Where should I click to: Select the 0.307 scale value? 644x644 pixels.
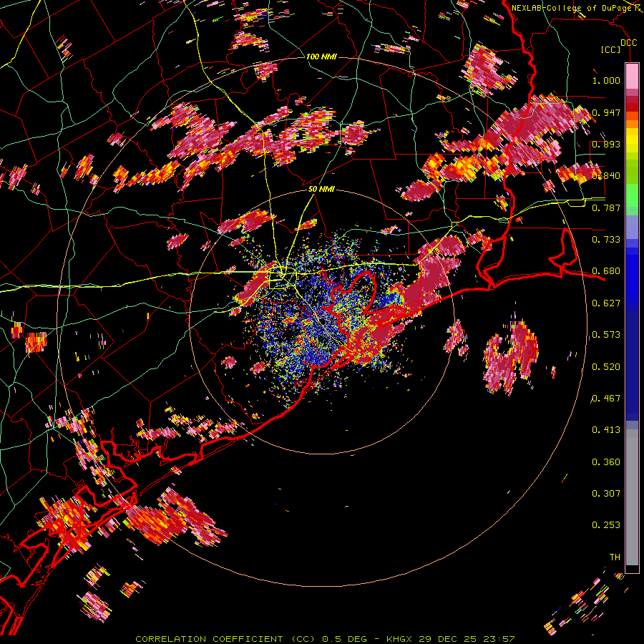606,494
